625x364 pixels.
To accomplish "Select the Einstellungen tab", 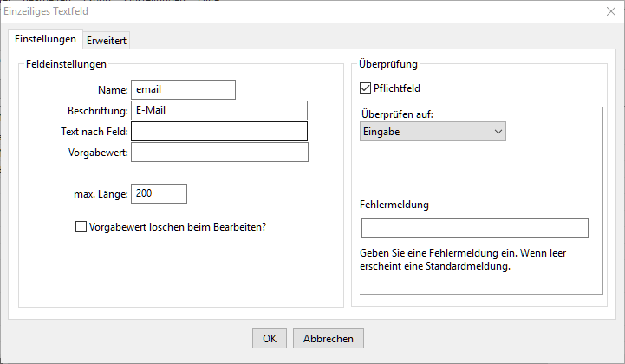I will point(45,39).
